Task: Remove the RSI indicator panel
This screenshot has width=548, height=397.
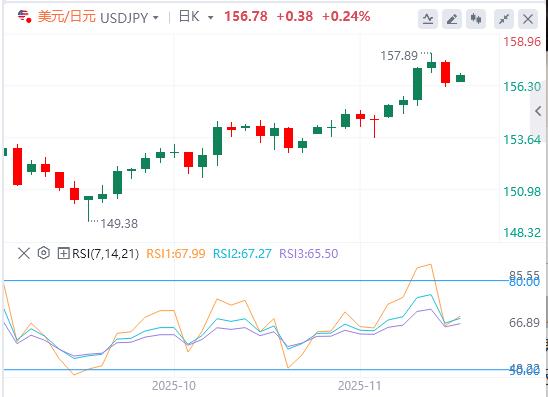Action: tap(24, 253)
